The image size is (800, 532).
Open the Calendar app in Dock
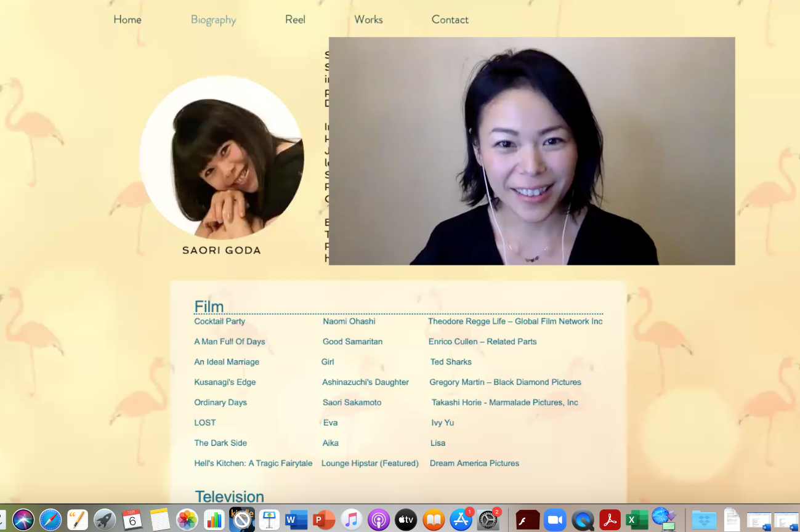[132, 520]
